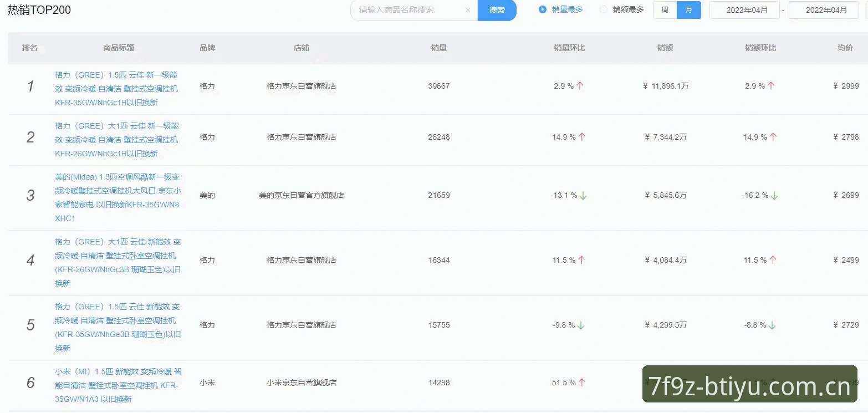
Task: Click the blue 搜索 button
Action: (497, 10)
